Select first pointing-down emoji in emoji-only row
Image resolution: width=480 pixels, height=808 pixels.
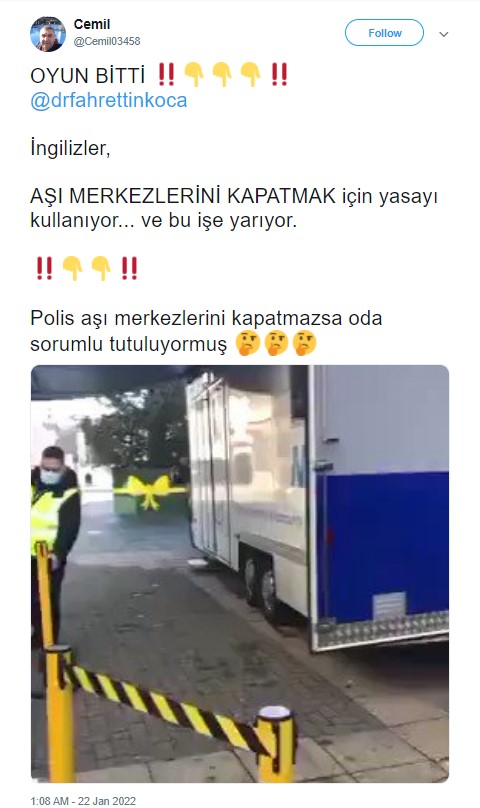click(72, 268)
